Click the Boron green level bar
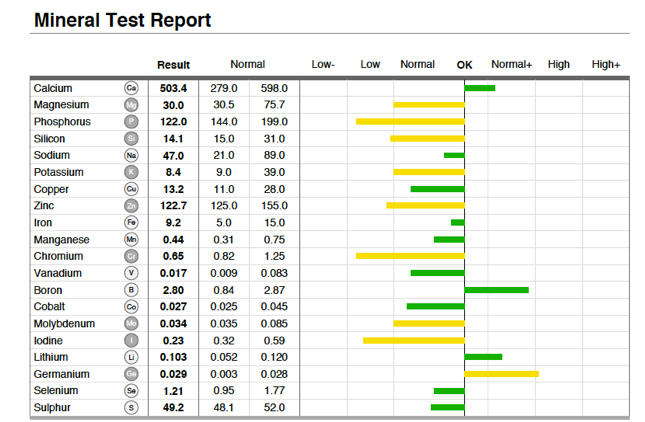The height and width of the screenshot is (422, 645). (497, 290)
